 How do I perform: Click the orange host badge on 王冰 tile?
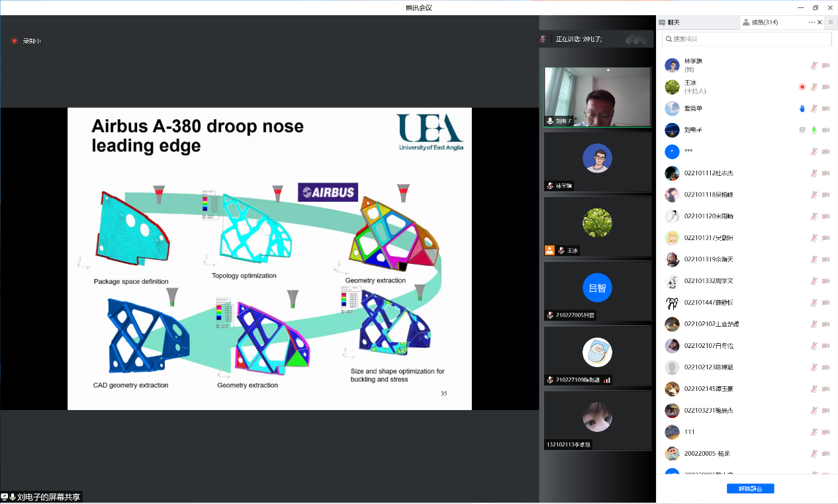(549, 251)
